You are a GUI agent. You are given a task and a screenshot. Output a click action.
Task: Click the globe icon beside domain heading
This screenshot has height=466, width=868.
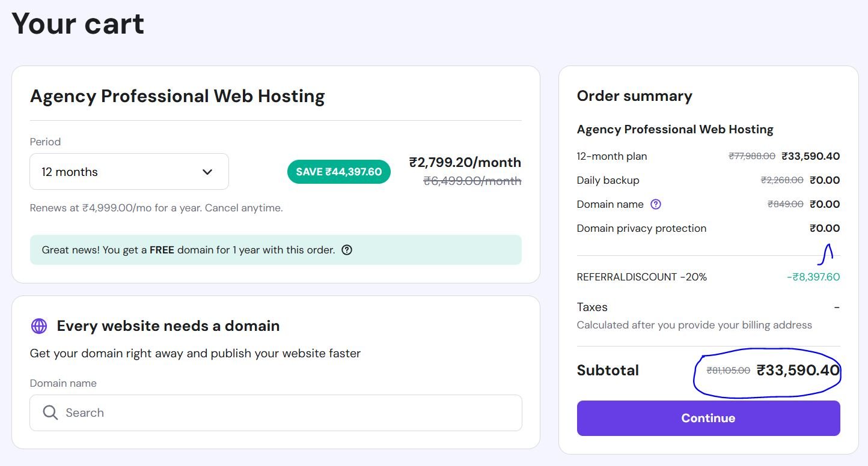click(39, 326)
